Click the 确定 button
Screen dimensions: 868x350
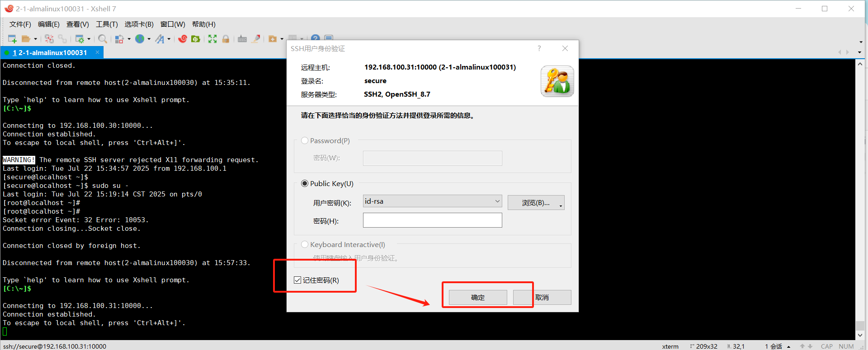pos(478,297)
